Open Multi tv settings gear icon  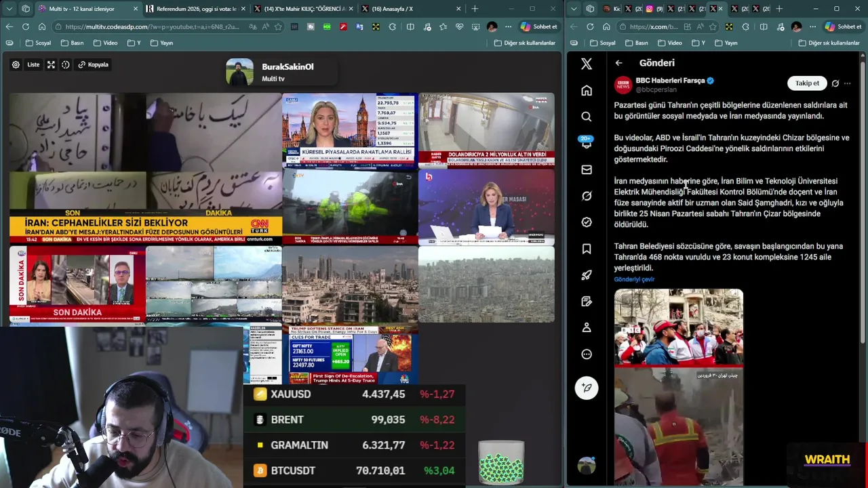pyautogui.click(x=16, y=64)
